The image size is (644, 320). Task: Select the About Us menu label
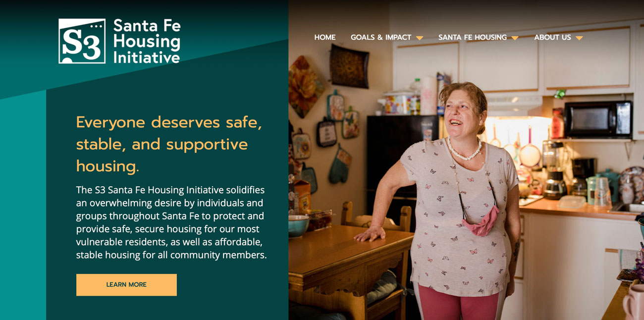(552, 37)
